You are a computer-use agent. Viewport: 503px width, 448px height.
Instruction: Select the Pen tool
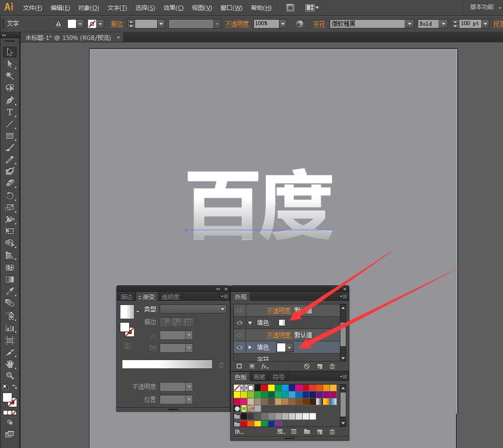[10, 100]
